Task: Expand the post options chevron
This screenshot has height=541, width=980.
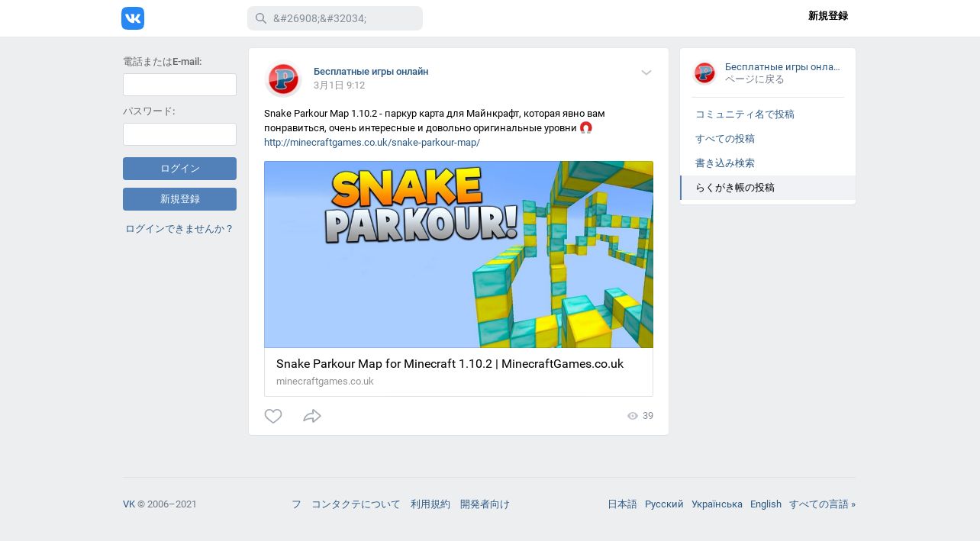Action: coord(646,72)
